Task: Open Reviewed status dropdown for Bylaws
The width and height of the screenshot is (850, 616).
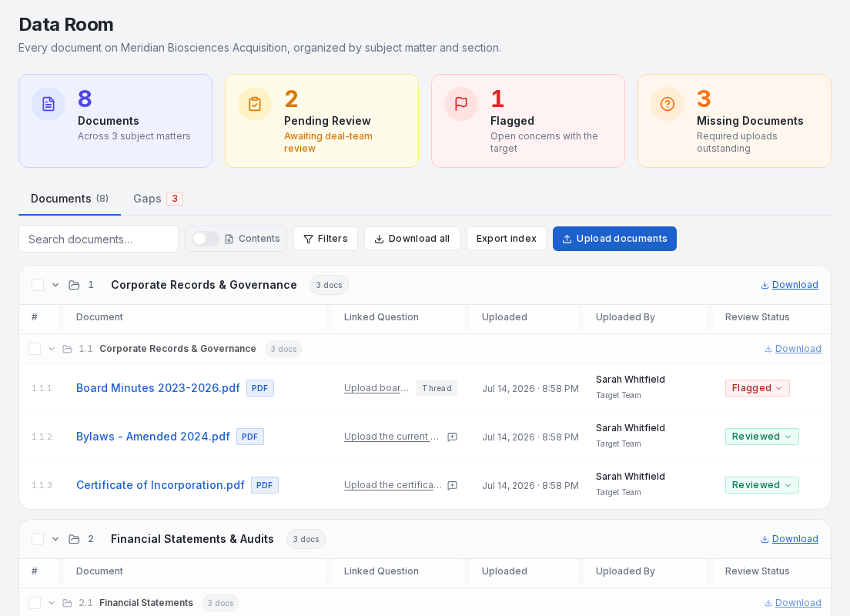Action: [x=761, y=437]
